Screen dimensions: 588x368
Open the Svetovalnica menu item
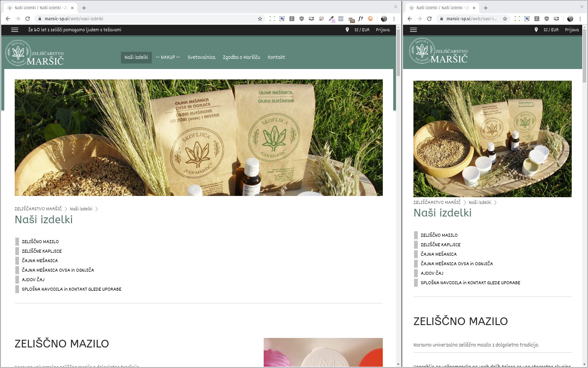tap(201, 57)
